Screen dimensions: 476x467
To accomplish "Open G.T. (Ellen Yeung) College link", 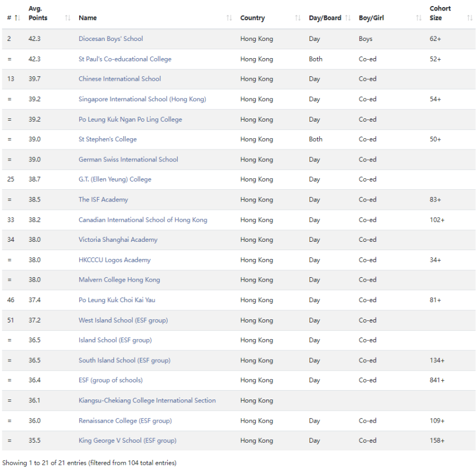I will (115, 179).
